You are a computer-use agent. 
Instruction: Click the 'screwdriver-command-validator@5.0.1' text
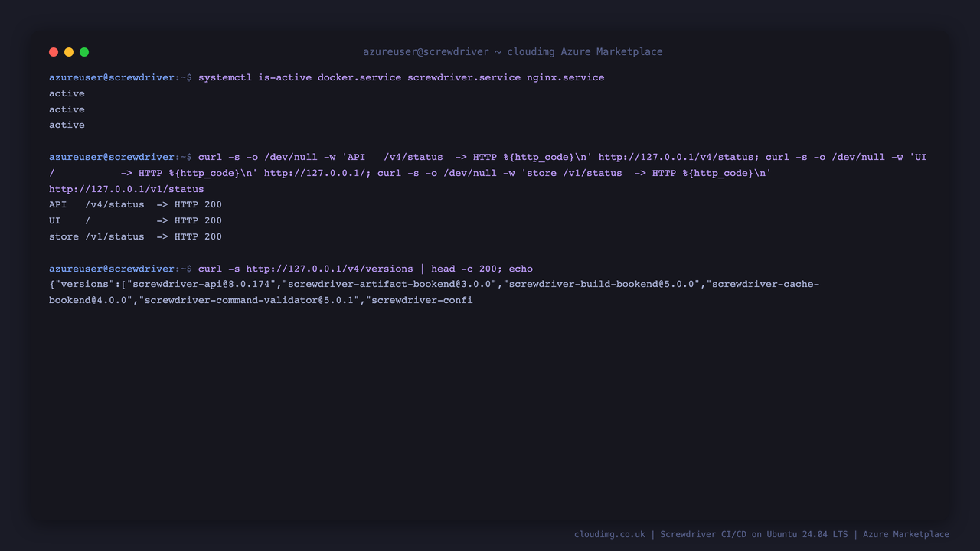(249, 300)
